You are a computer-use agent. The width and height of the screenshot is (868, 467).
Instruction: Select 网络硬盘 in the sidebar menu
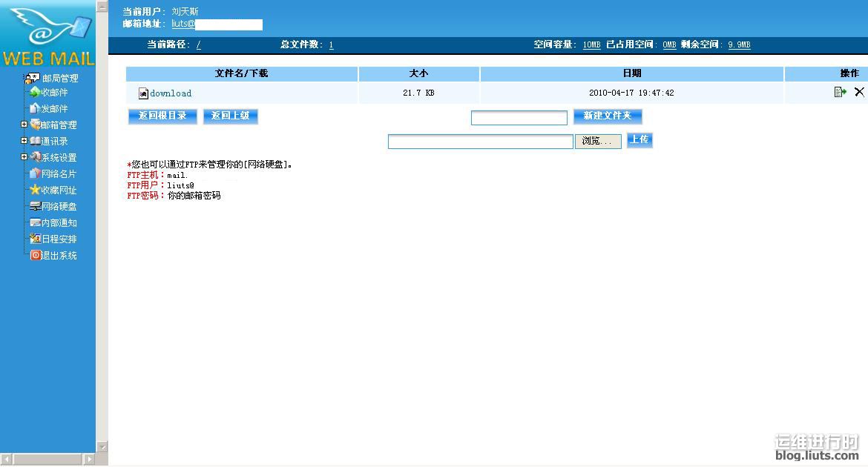[59, 207]
